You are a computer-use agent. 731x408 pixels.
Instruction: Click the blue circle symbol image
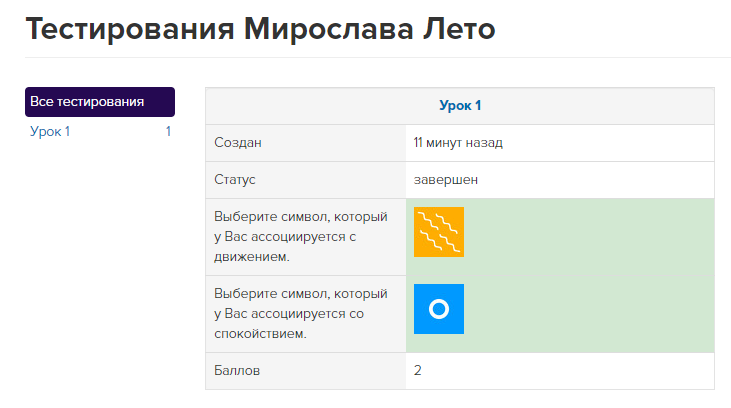click(x=439, y=309)
